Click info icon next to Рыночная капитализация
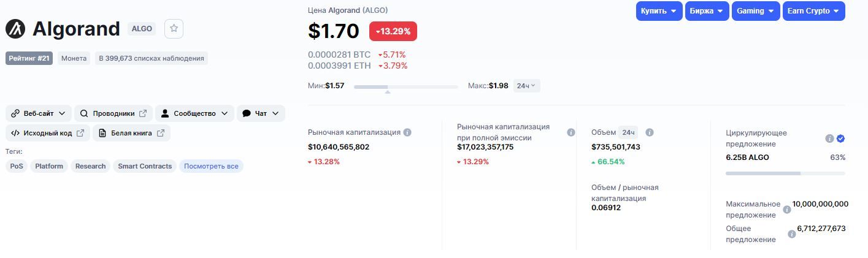 [407, 132]
